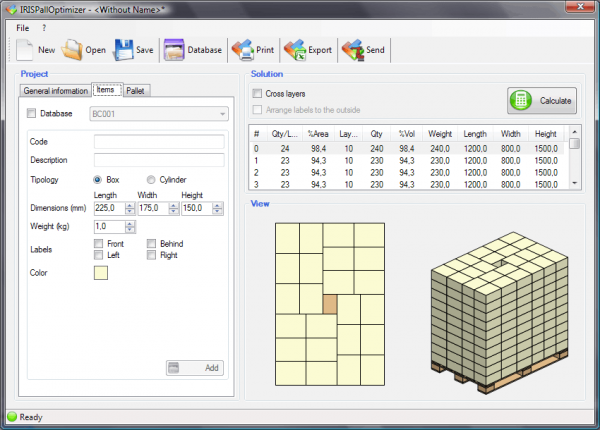600x430 pixels.
Task: Check the Front label checkbox
Action: (98, 243)
